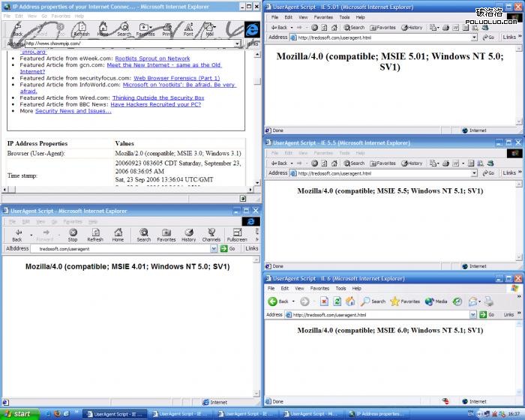Click the Home icon in the IE 6 toolbar
This screenshot has width=525, height=420.
click(x=350, y=301)
